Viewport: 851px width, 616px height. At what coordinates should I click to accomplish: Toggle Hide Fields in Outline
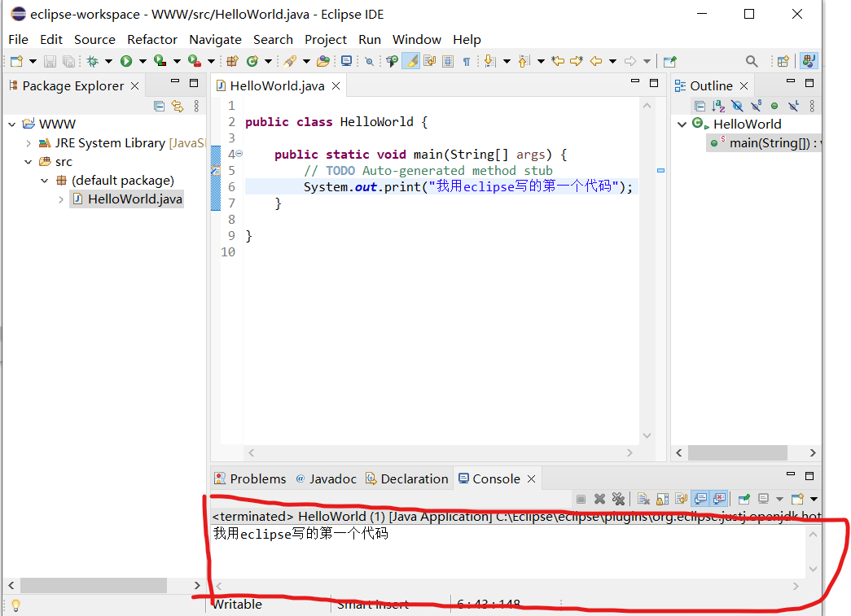(x=737, y=107)
